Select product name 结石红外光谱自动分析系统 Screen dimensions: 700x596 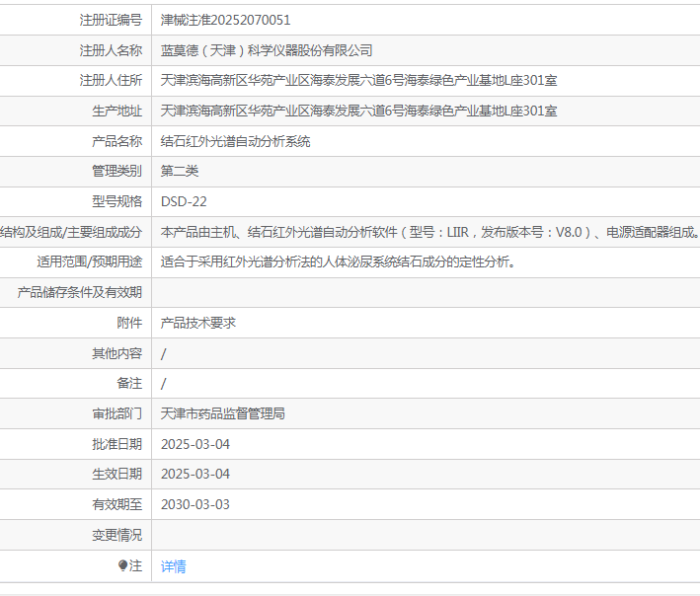235,141
